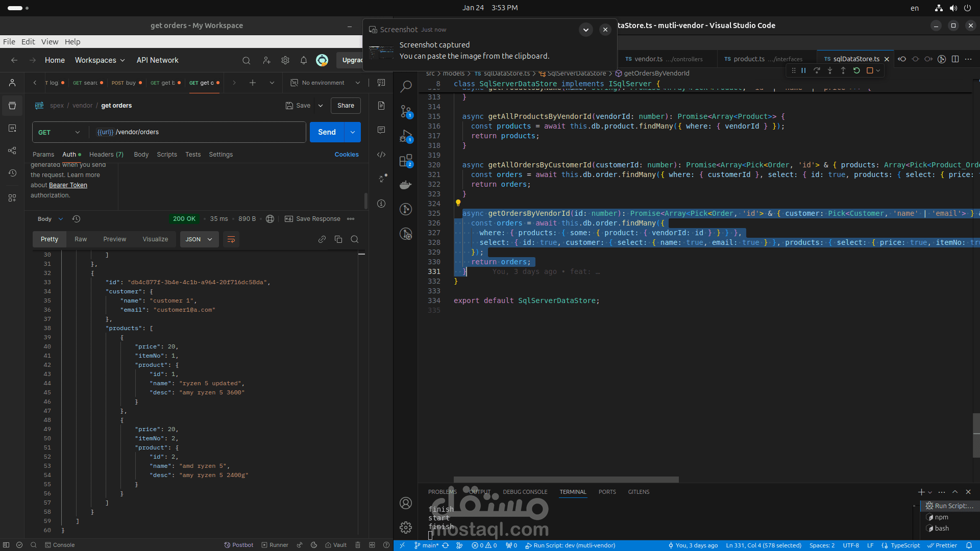Click the Postman notifications bell icon
The width and height of the screenshot is (980, 551).
coord(304,60)
